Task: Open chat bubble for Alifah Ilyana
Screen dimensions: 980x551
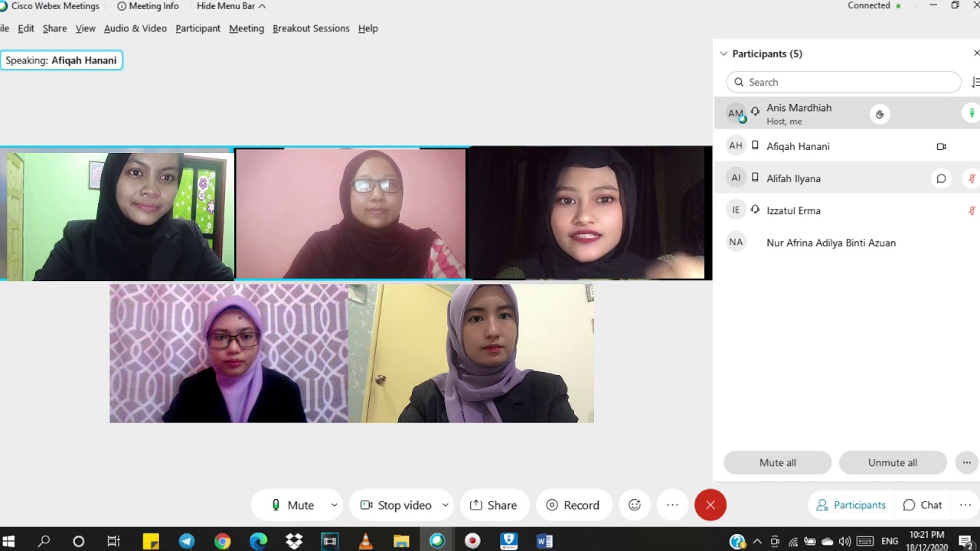Action: coord(941,178)
